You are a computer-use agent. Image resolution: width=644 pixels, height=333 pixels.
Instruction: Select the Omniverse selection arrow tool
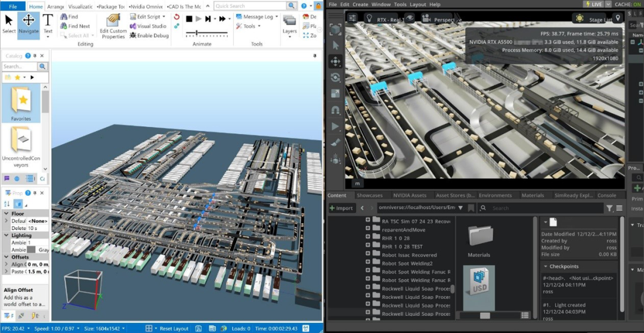pos(335,45)
